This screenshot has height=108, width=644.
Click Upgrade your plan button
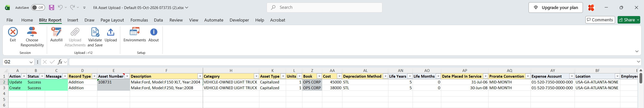[x=555, y=8]
